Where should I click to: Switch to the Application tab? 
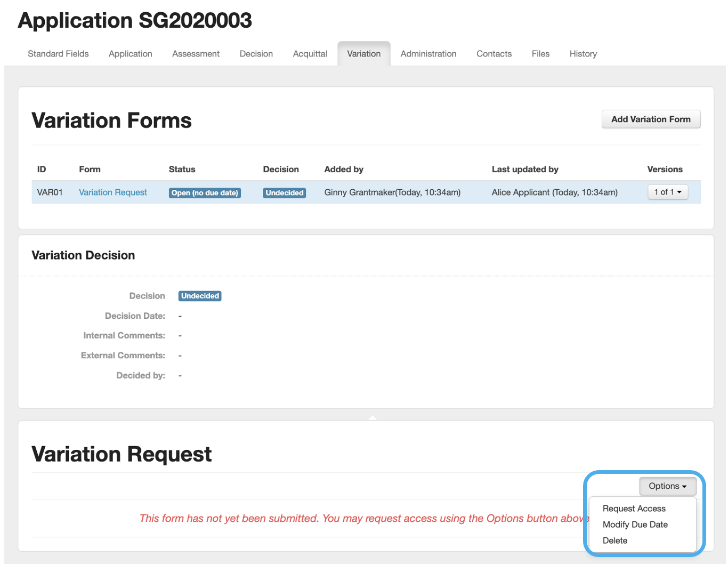pos(130,54)
